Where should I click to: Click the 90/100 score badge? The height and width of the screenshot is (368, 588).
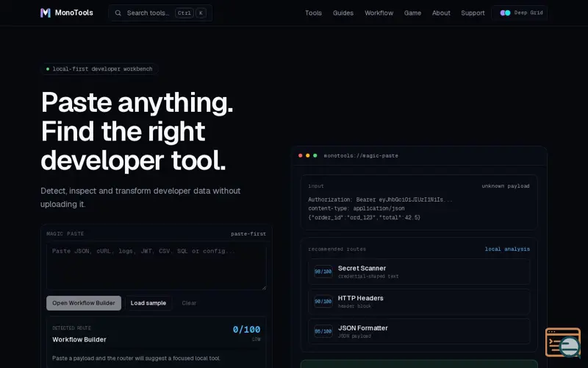[x=323, y=302]
